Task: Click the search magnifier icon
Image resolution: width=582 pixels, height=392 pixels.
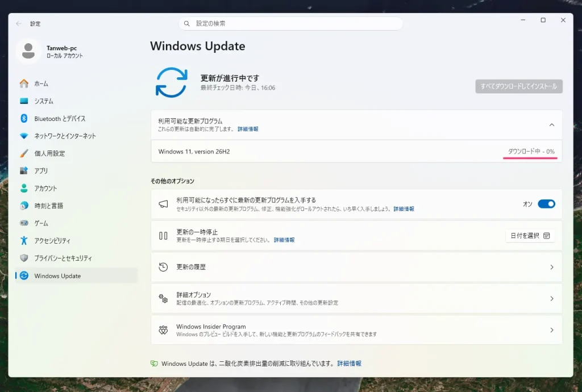Action: [187, 23]
